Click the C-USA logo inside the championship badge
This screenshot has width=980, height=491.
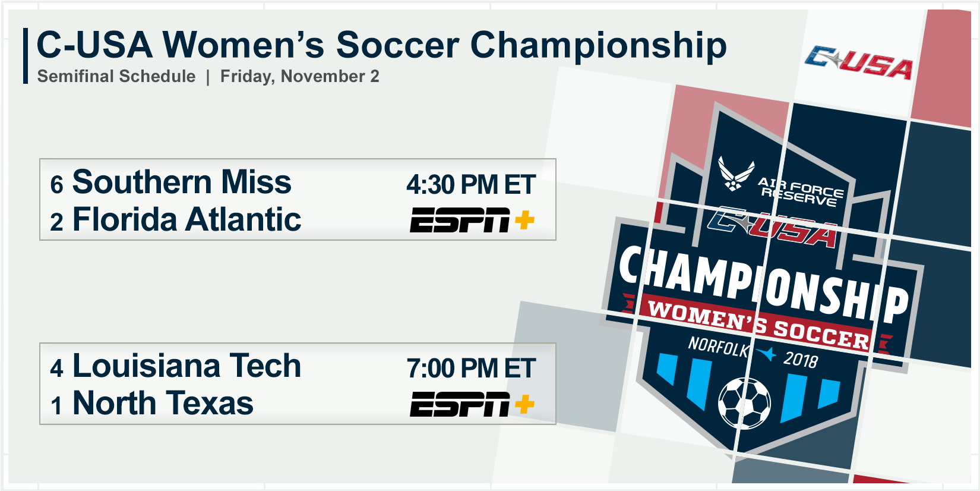tap(773, 228)
